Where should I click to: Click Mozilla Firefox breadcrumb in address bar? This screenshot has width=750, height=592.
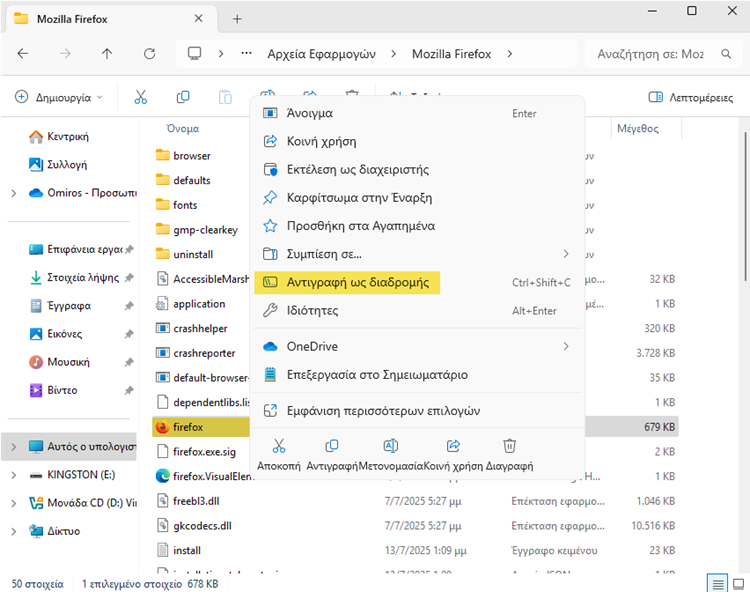pos(452,54)
